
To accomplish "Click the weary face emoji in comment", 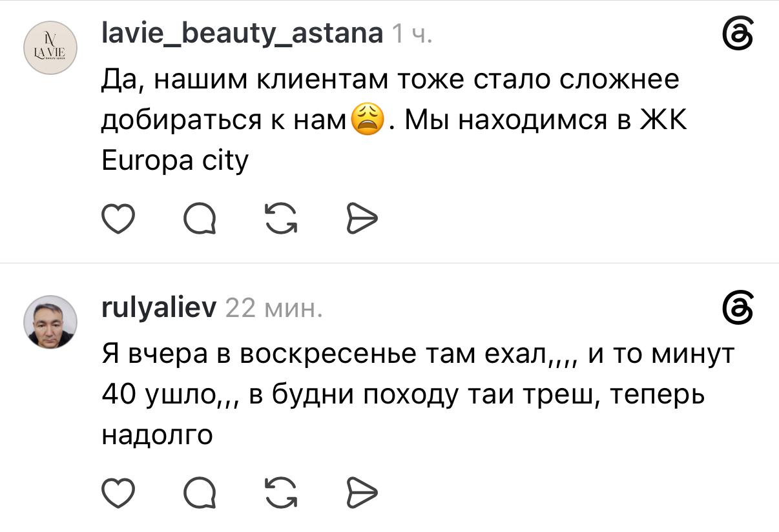I will coord(367,120).
